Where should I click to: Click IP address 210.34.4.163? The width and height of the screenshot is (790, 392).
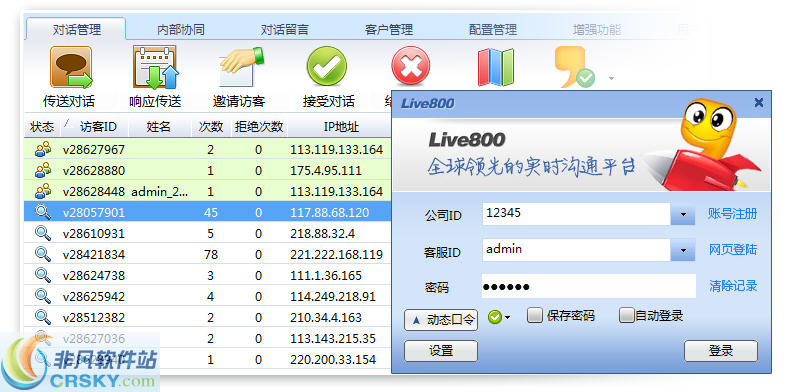pyautogui.click(x=326, y=318)
